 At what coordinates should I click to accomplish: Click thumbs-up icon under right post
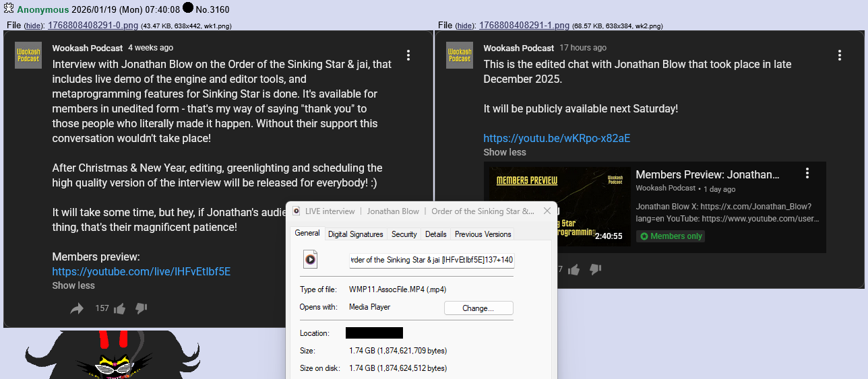pos(573,269)
